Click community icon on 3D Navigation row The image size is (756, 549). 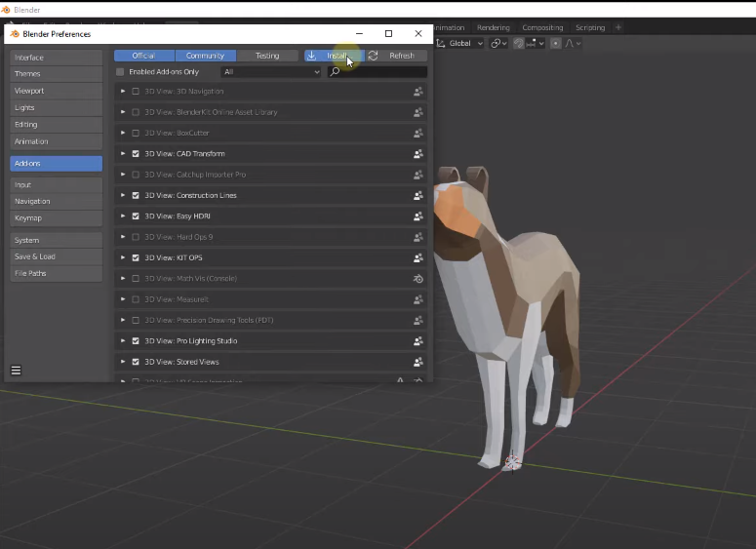click(418, 91)
